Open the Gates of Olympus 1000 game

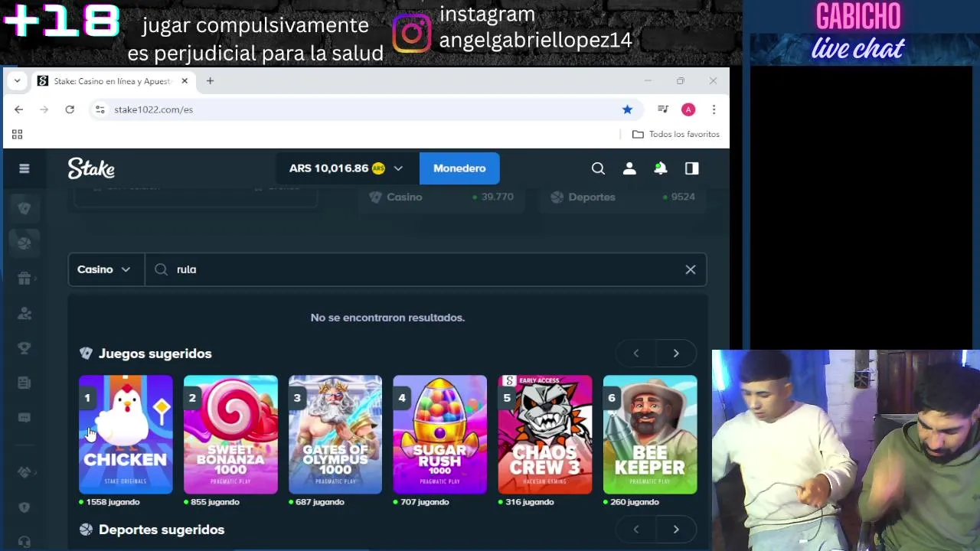pos(335,434)
